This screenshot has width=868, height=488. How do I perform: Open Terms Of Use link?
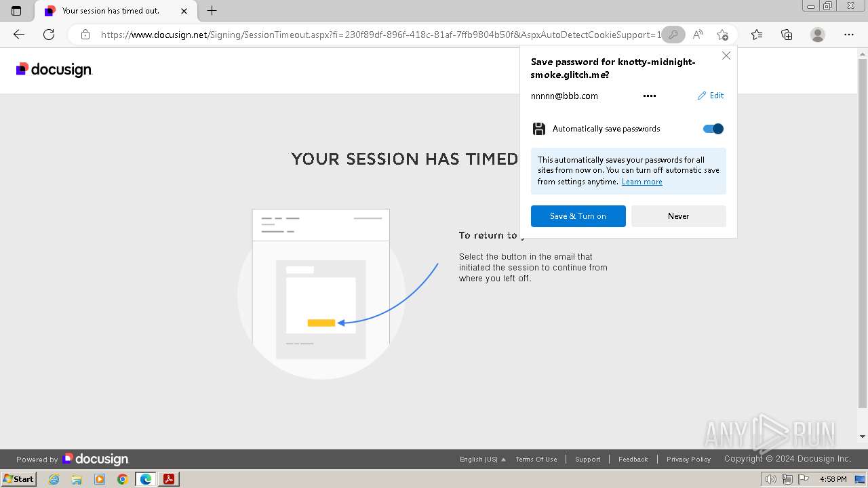point(536,460)
